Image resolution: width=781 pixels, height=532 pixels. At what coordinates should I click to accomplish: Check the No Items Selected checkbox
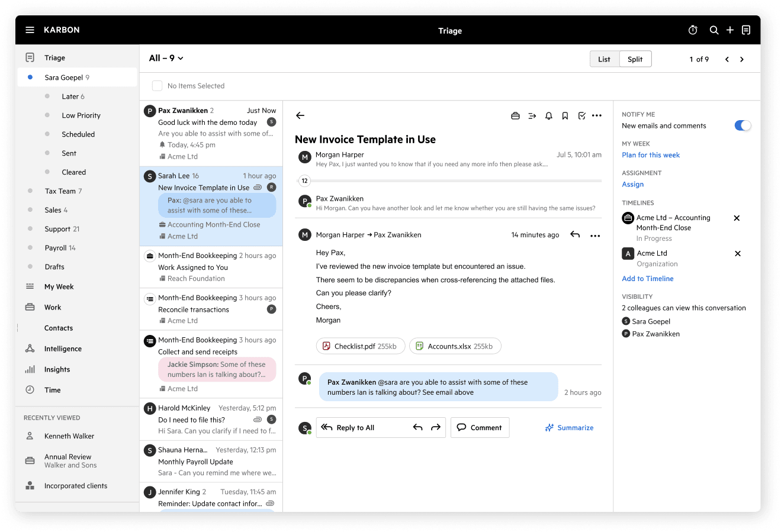pyautogui.click(x=158, y=86)
